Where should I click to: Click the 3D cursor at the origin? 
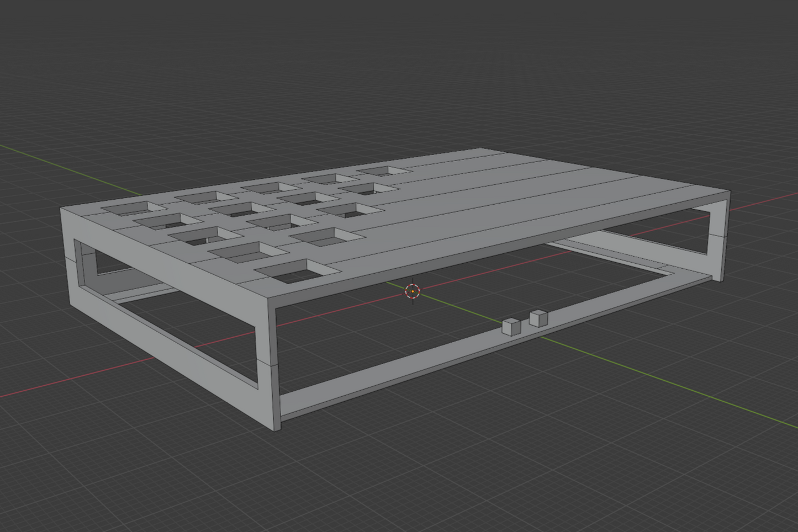[413, 291]
